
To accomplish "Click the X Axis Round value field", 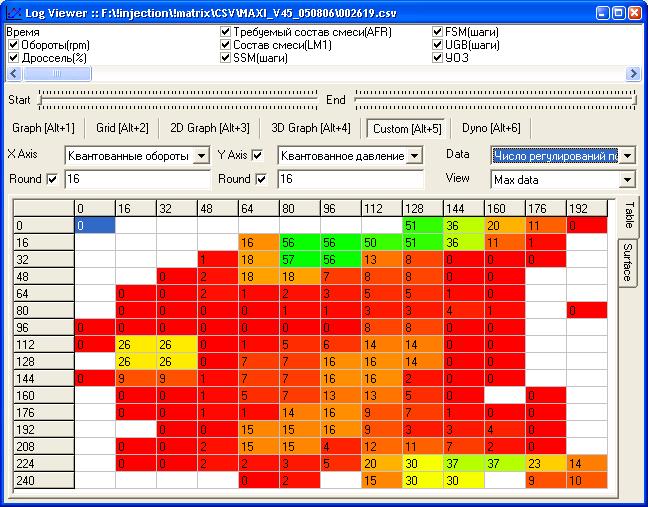I will pyautogui.click(x=137, y=179).
